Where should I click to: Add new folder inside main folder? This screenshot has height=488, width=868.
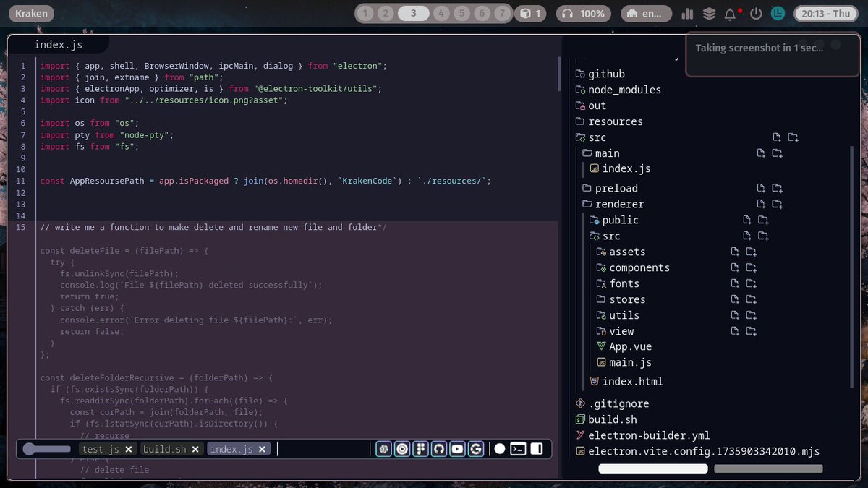pyautogui.click(x=778, y=153)
